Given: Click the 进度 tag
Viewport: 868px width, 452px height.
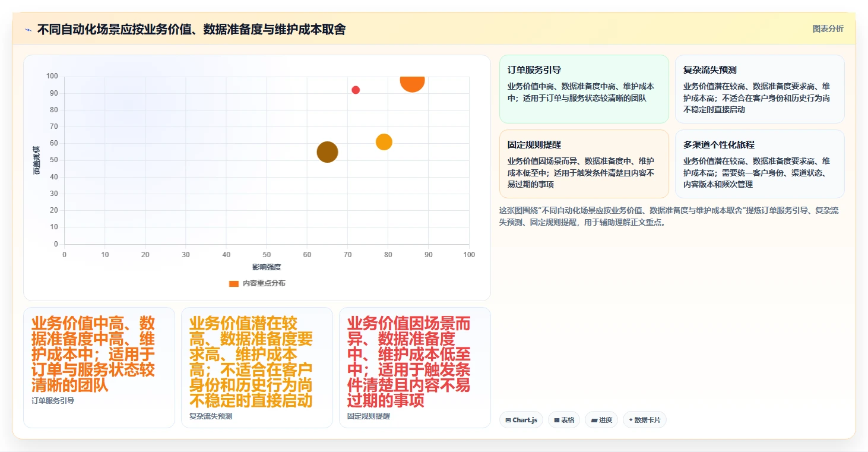Looking at the screenshot, I should [x=601, y=420].
